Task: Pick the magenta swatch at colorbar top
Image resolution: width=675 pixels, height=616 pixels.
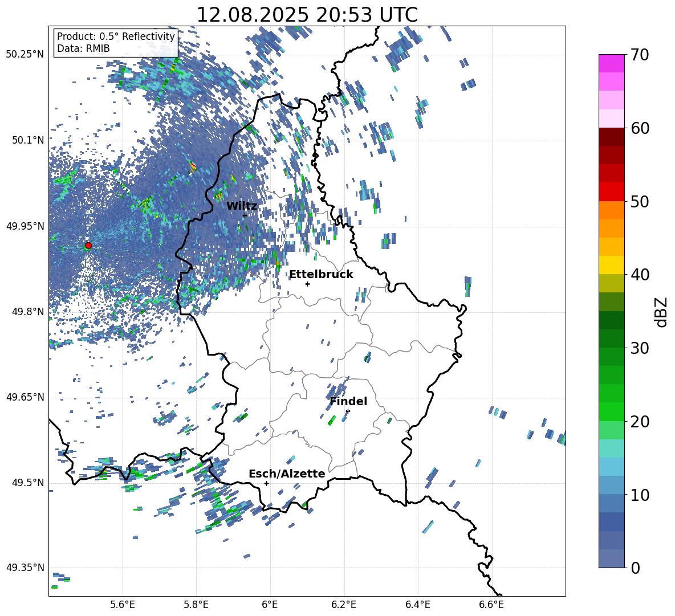Action: [611, 64]
